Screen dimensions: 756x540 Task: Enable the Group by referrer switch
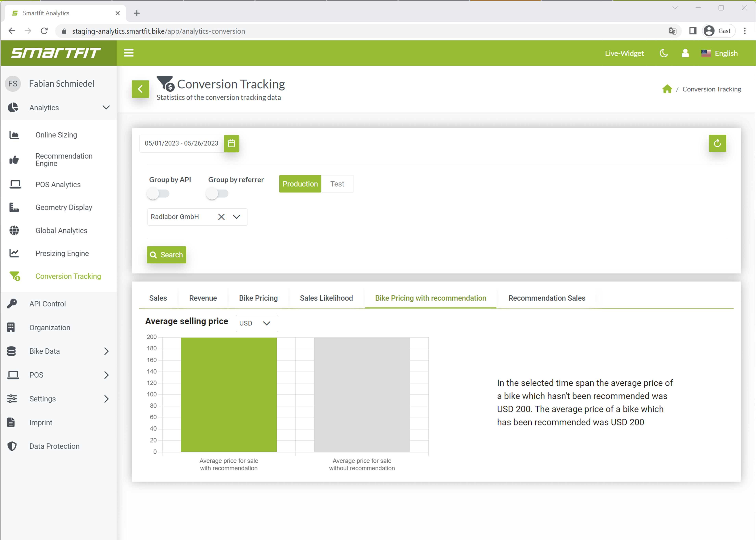tap(217, 194)
